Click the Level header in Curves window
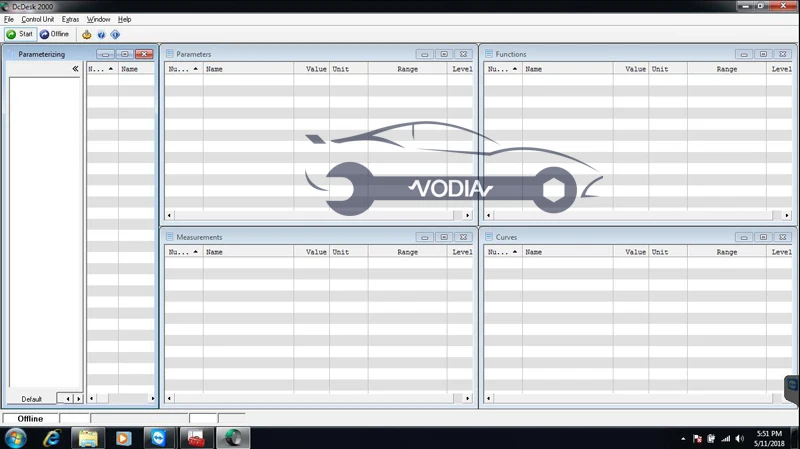Screen dimensions: 800x449 pos(780,252)
